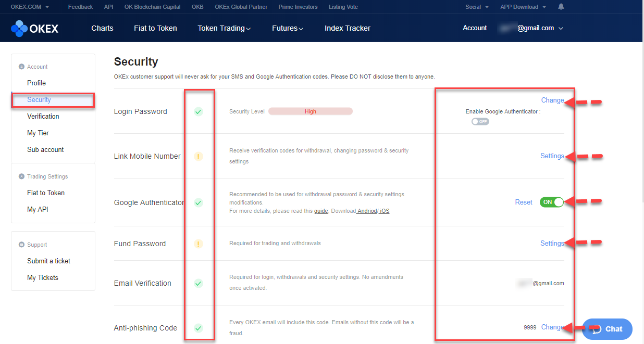Click Change for Login Password
Image resolution: width=644 pixels, height=344 pixels.
coord(552,100)
